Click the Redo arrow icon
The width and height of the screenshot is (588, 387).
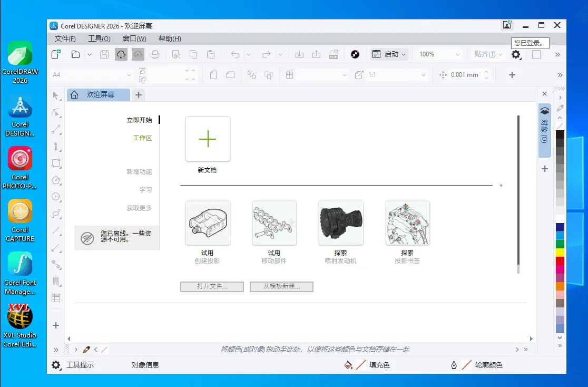266,54
